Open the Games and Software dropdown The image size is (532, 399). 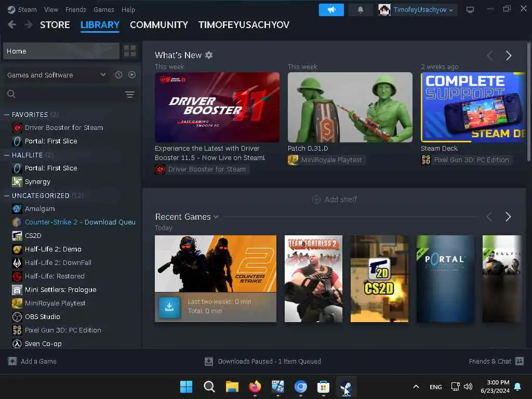(56, 75)
